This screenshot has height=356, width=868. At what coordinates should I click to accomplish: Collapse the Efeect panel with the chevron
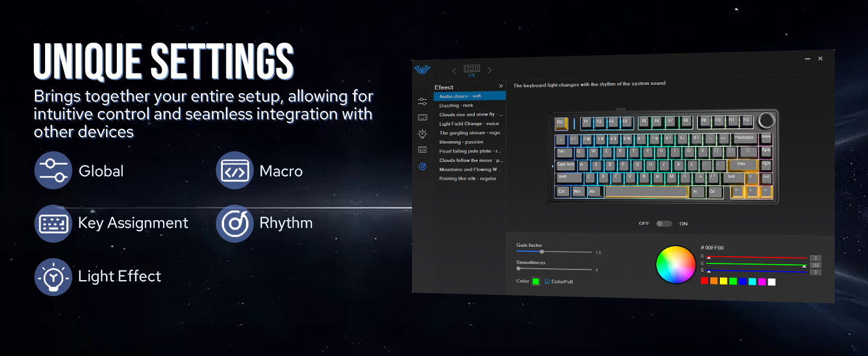(x=502, y=85)
